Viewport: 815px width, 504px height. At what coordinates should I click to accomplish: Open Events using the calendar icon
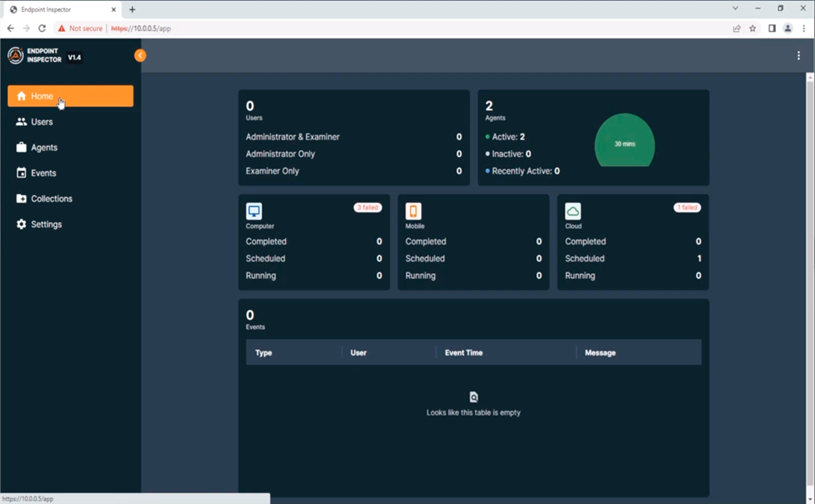21,173
